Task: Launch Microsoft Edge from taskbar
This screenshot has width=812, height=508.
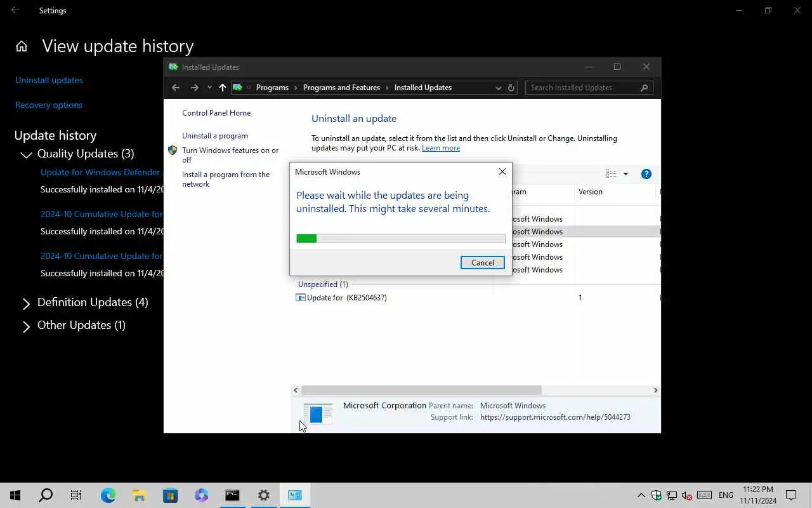Action: [108, 495]
